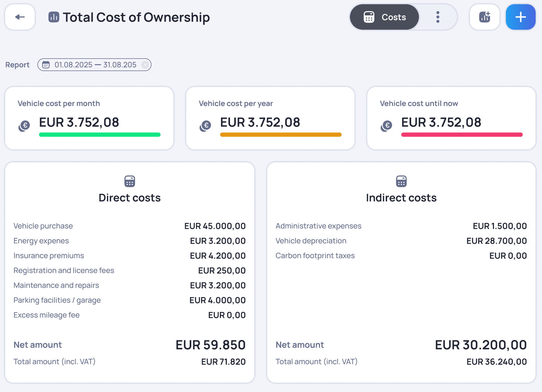Image resolution: width=542 pixels, height=392 pixels.
Task: Click the euro coin icon on Vehicle cost per year
Action: 205,126
